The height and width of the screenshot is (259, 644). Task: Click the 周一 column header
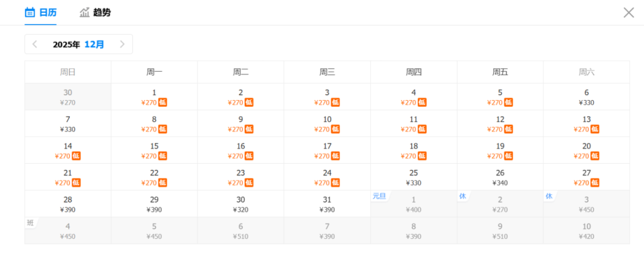[x=154, y=72]
